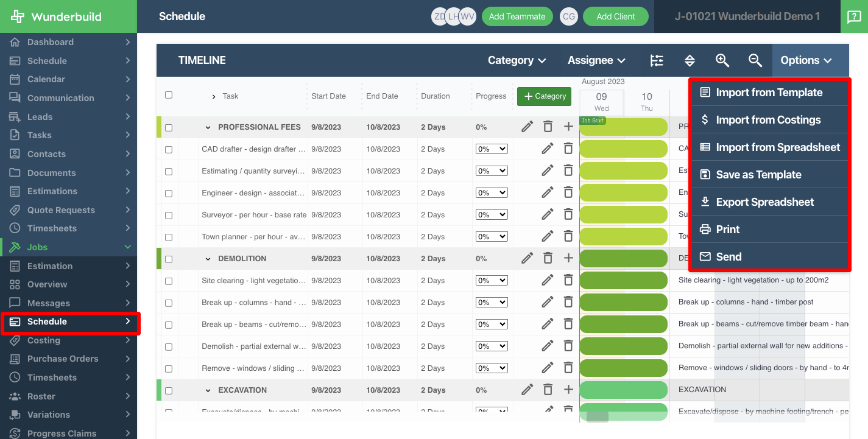
Task: Delete the CAD drafter task
Action: (568, 149)
